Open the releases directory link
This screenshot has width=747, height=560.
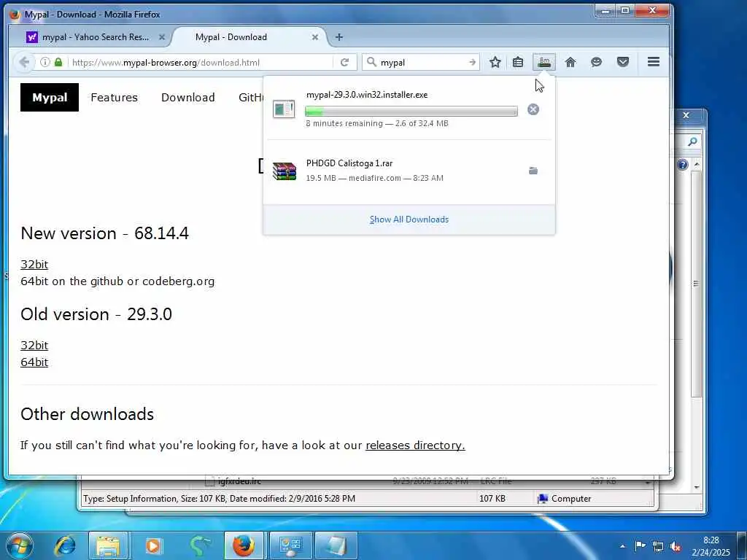pyautogui.click(x=415, y=446)
